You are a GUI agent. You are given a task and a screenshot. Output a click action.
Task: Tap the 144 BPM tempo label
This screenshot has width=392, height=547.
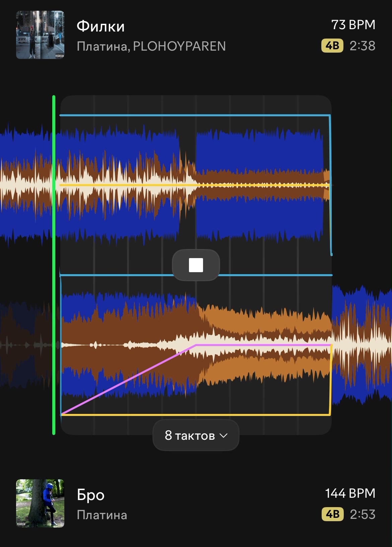tap(350, 493)
